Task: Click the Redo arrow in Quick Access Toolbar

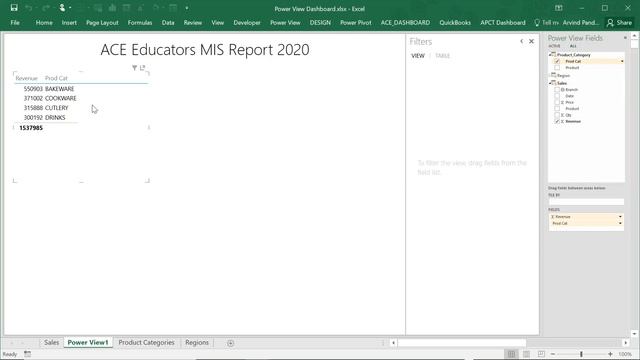Action: [x=45, y=8]
